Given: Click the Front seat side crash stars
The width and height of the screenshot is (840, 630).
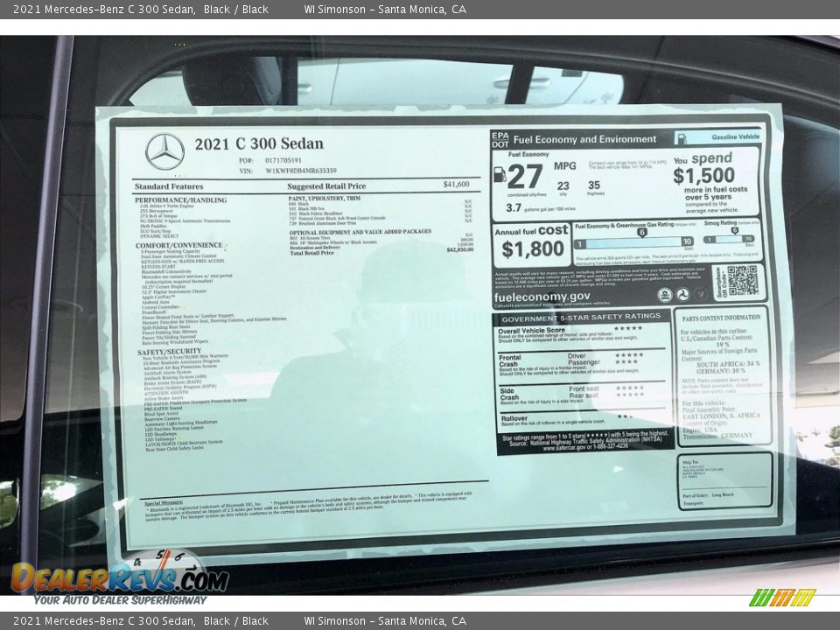Looking at the screenshot, I should click(x=629, y=388).
